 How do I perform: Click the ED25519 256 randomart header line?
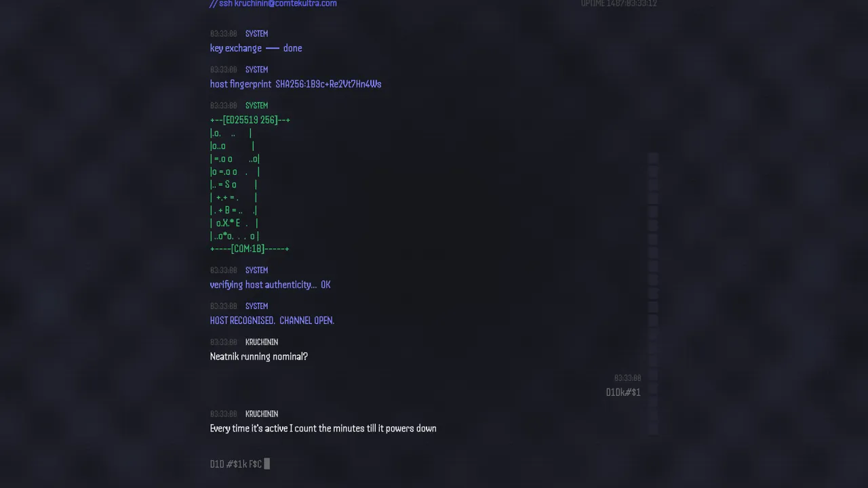tap(250, 120)
